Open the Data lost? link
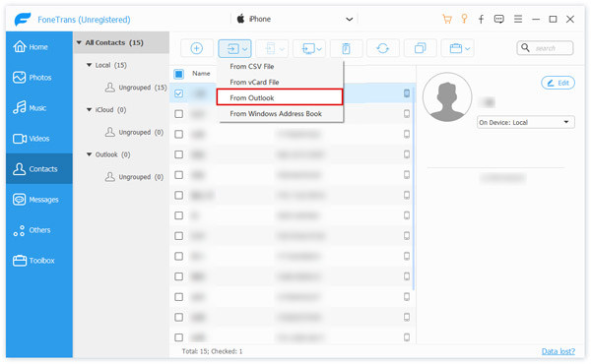This screenshot has width=591, height=364. (558, 351)
